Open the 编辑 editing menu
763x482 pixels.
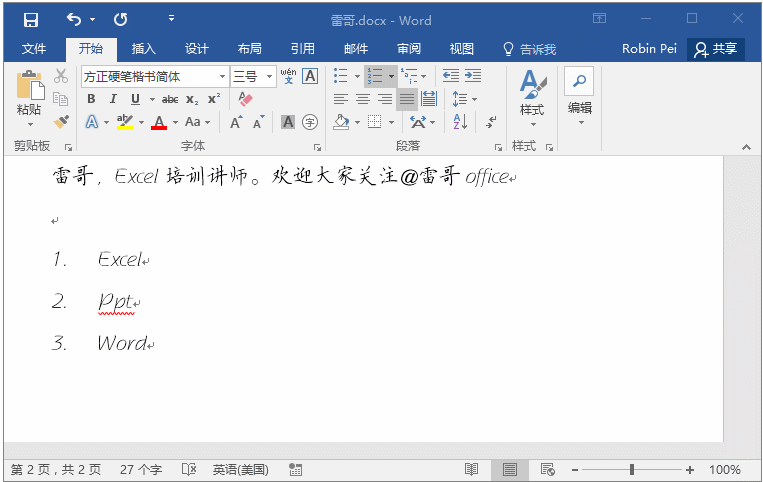coord(580,97)
